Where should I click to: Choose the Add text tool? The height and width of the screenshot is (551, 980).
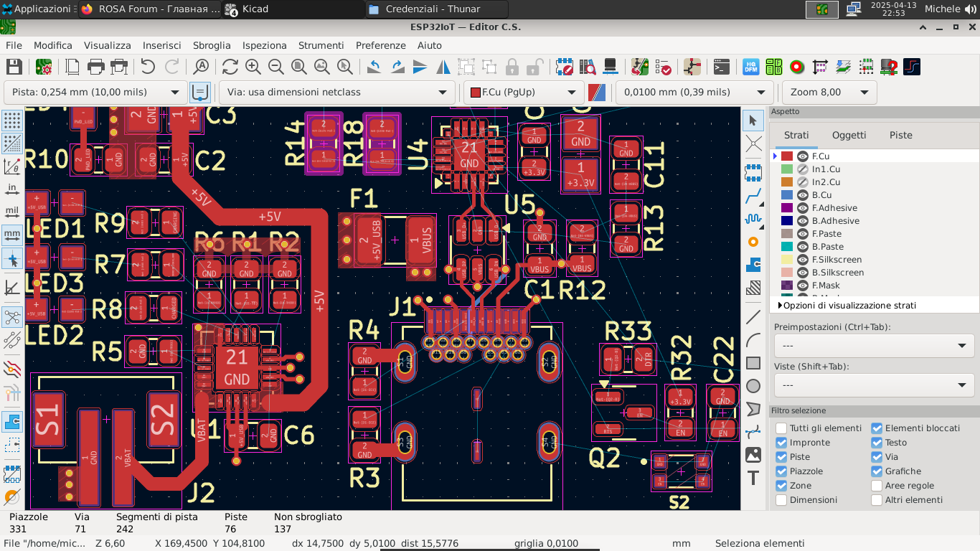(753, 478)
